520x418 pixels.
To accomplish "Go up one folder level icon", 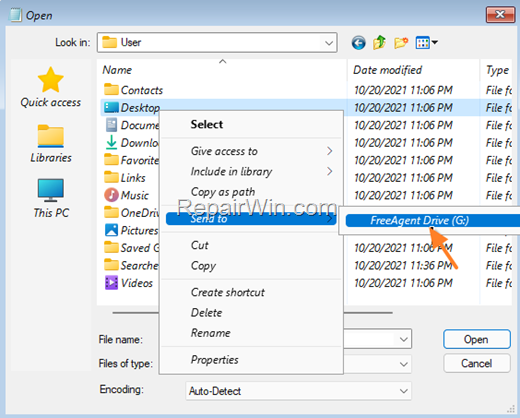I will pos(379,43).
